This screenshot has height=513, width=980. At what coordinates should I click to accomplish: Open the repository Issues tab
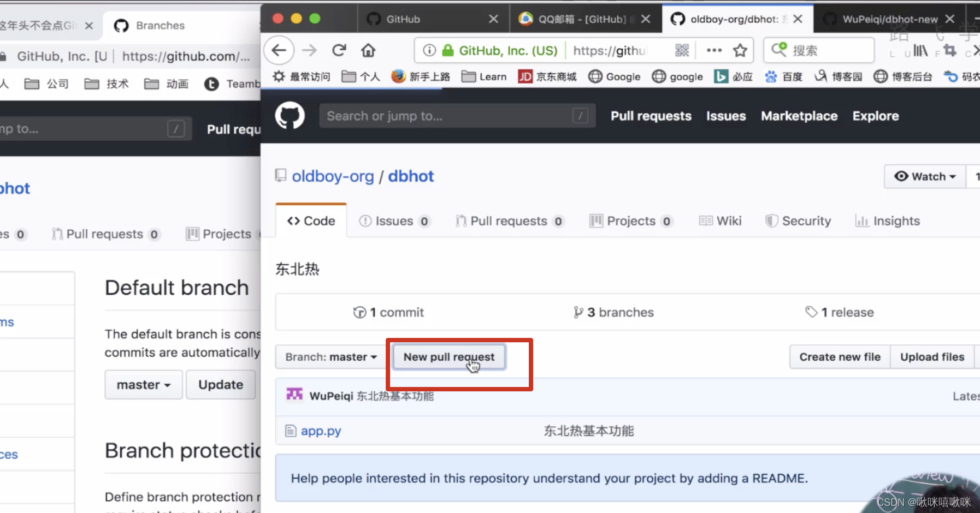point(394,221)
